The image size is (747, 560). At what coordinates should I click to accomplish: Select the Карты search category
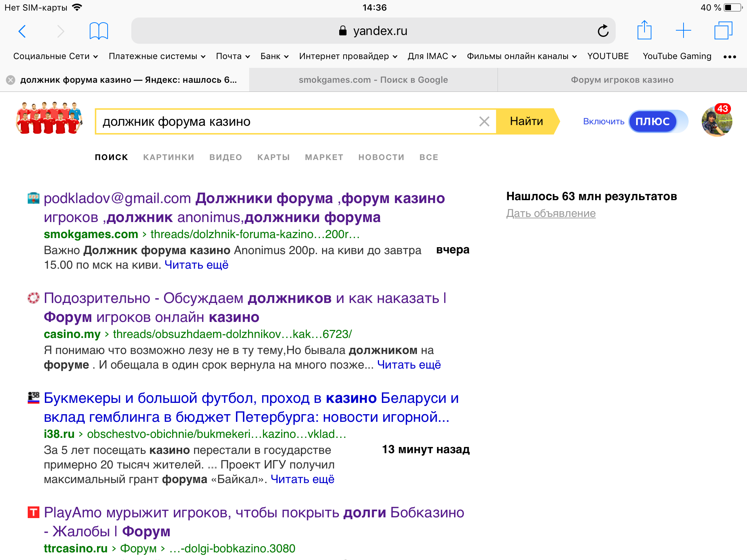[x=273, y=157]
